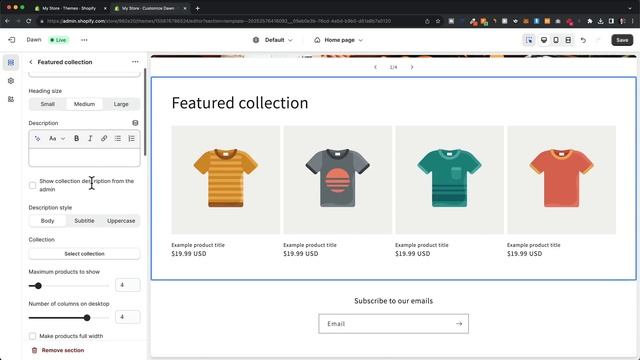Screen dimensions: 640x360
Task: Open the Theme settings gear icon
Action: [x=11, y=81]
